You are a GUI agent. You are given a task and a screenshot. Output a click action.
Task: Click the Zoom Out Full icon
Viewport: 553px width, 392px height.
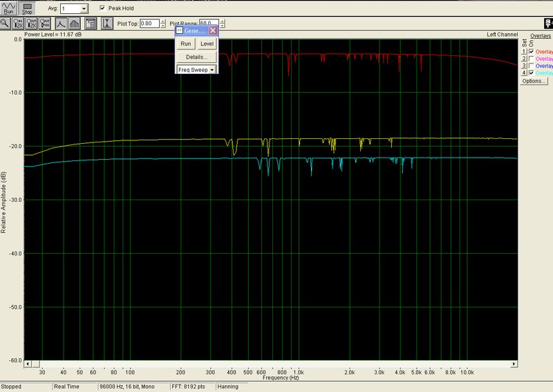tap(44, 24)
